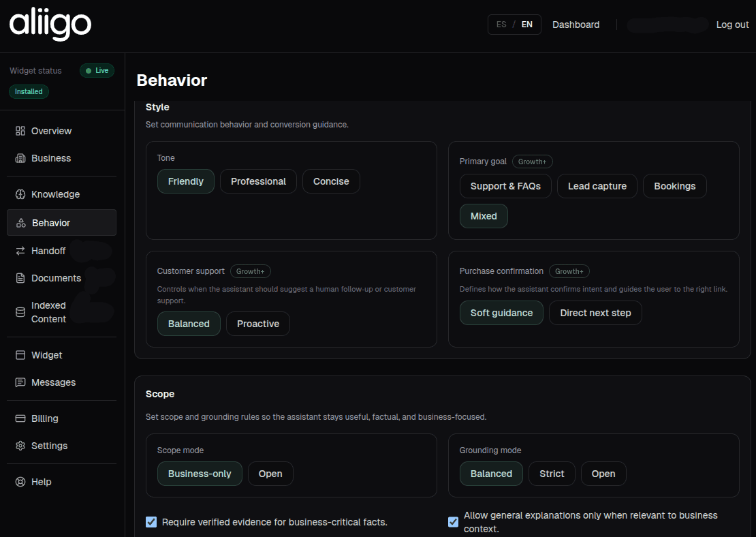Image resolution: width=756 pixels, height=537 pixels.
Task: Uncheck 'Allow general explanations' checkbox
Action: pos(453,521)
